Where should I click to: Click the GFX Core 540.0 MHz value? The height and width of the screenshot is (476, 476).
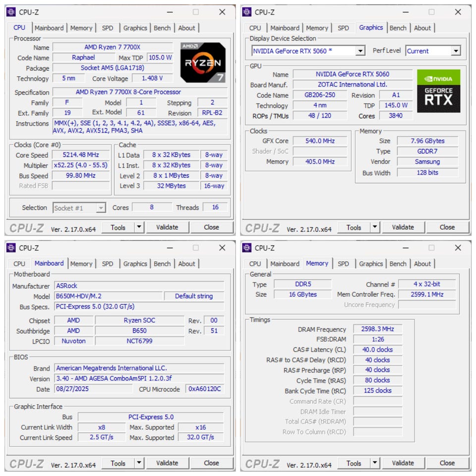pos(320,141)
